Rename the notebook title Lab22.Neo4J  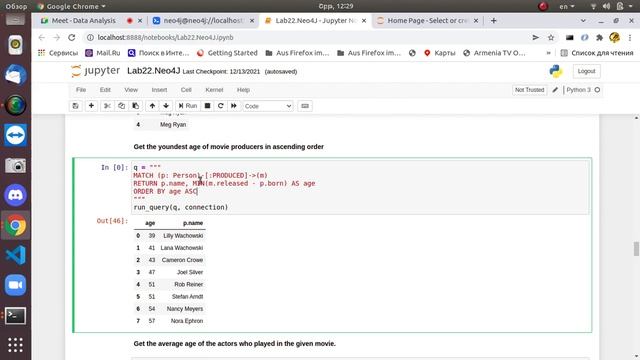click(153, 71)
